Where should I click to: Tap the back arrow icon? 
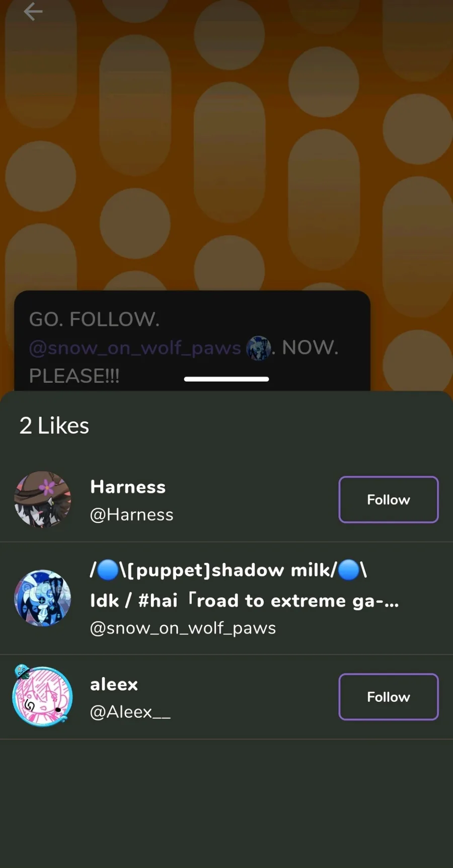pos(33,12)
